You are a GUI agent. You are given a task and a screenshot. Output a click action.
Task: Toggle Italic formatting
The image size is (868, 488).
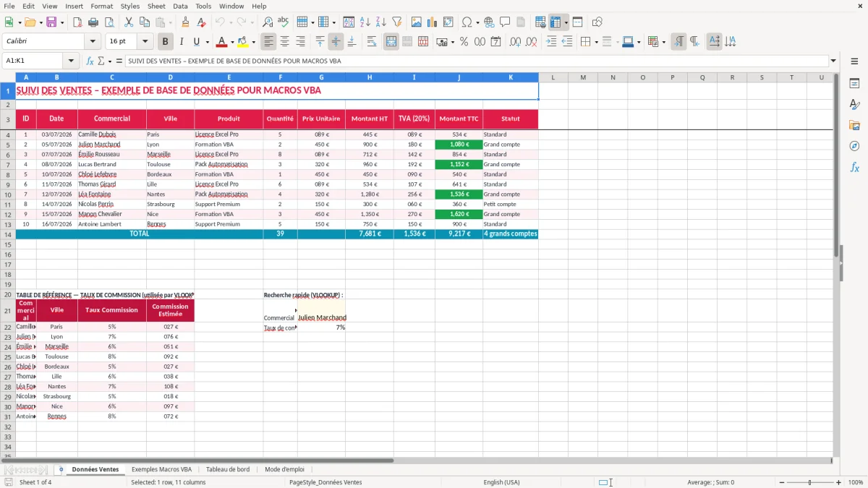182,42
